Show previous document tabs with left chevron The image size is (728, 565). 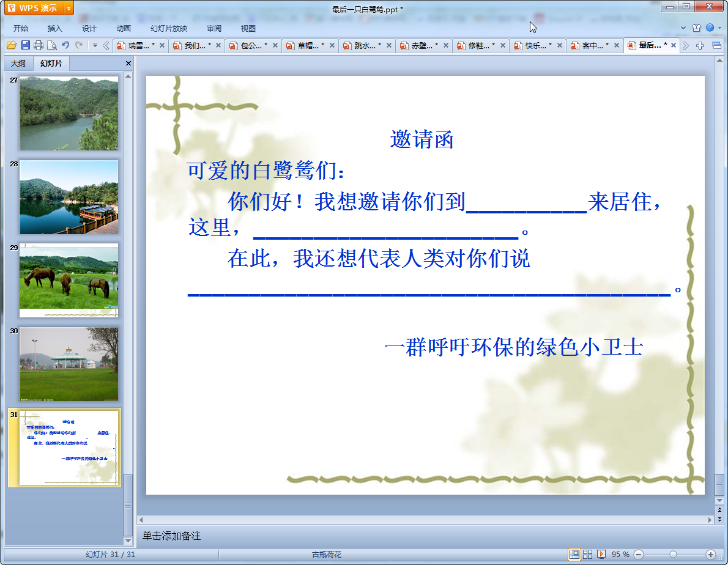106,45
